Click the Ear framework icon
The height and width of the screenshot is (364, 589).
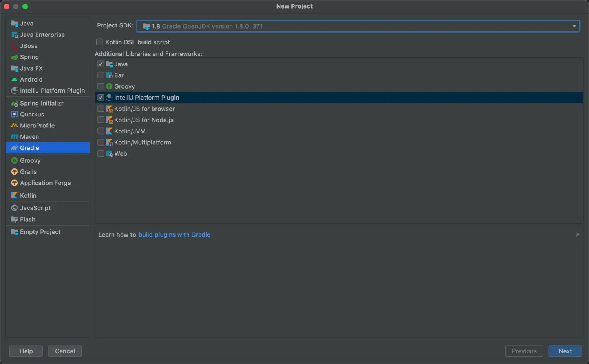coord(110,75)
